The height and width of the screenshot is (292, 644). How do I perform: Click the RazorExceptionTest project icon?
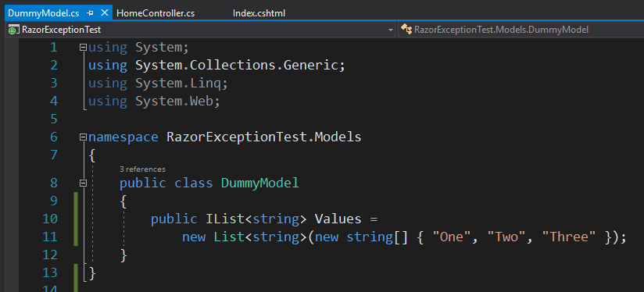click(13, 30)
